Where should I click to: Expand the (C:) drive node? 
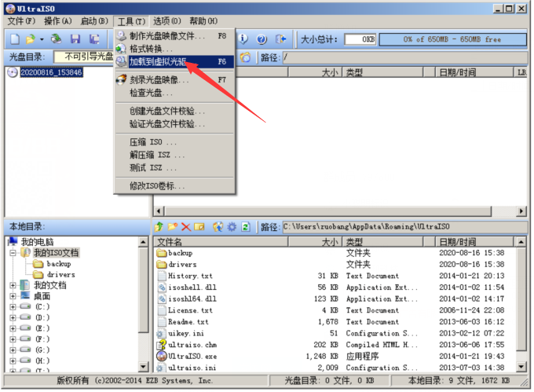tap(13, 307)
